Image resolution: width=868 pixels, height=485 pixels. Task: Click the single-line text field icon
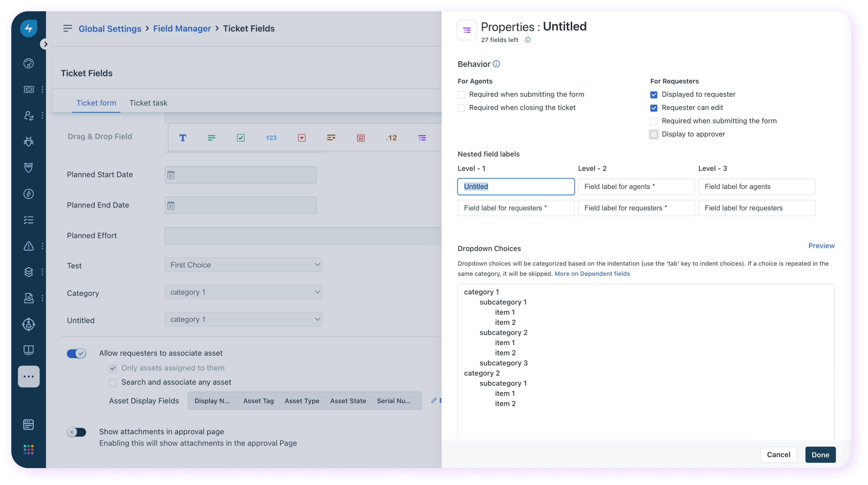click(182, 138)
